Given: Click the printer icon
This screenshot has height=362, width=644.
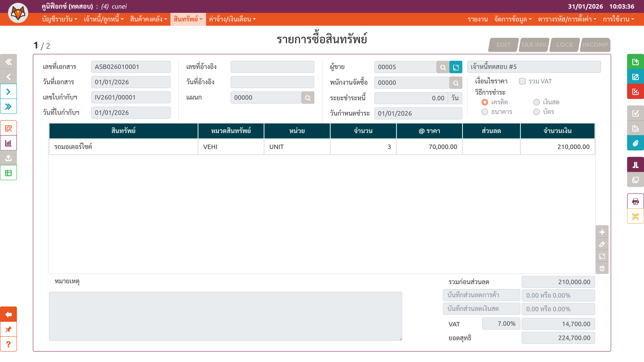Looking at the screenshot, I should click(635, 201).
